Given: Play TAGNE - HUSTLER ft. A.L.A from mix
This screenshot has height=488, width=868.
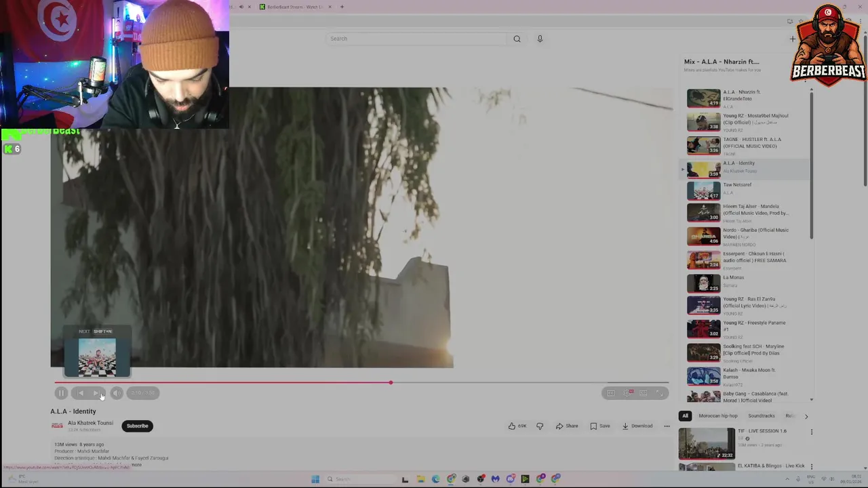Looking at the screenshot, I should pyautogui.click(x=746, y=146).
